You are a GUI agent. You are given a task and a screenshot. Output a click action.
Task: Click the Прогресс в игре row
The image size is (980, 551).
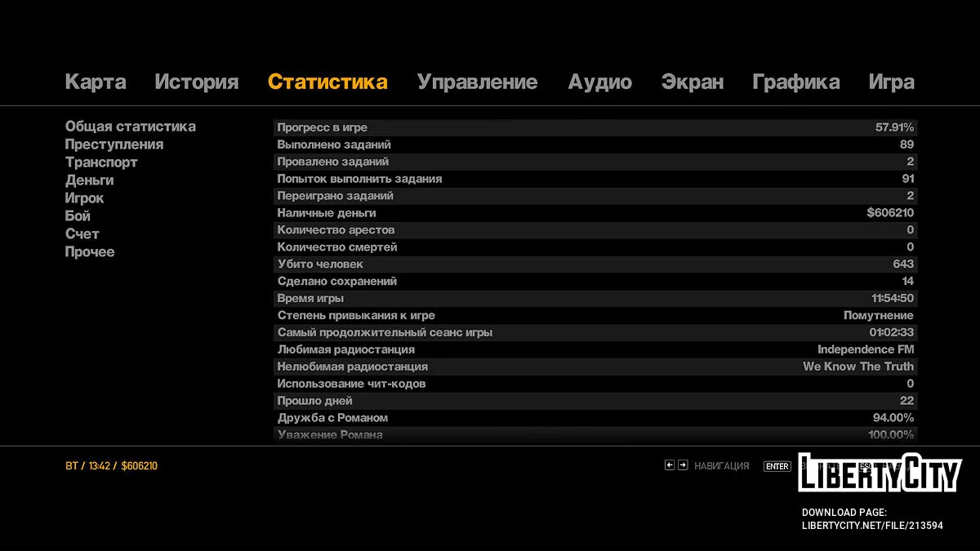595,127
